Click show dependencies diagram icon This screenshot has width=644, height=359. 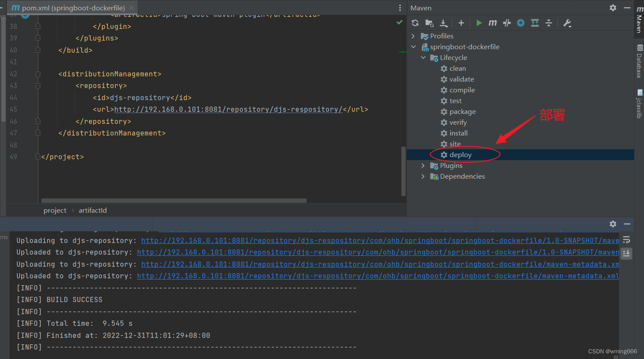535,23
